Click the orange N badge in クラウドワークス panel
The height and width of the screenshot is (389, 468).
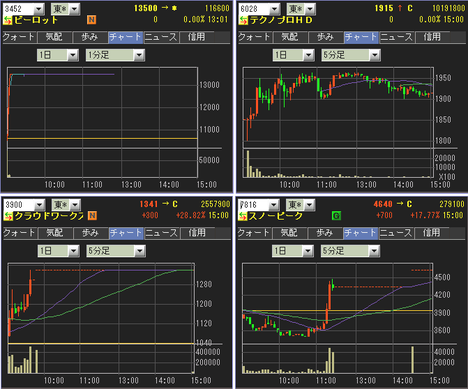click(x=92, y=216)
